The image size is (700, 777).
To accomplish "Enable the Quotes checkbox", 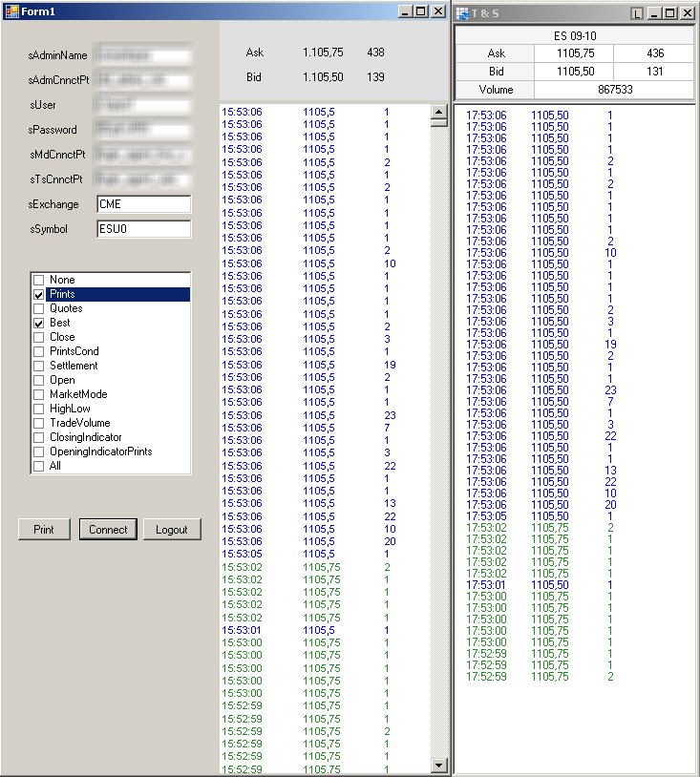I will tap(39, 309).
